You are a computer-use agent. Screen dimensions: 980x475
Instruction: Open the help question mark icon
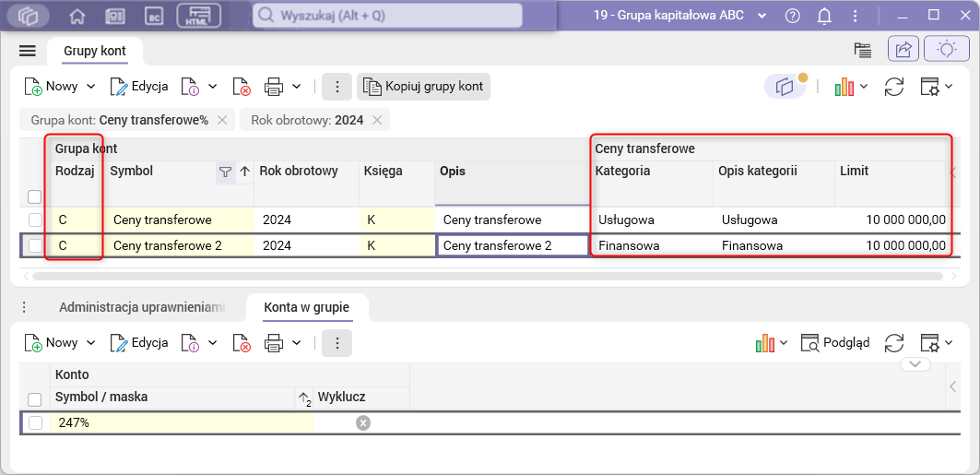(x=793, y=16)
